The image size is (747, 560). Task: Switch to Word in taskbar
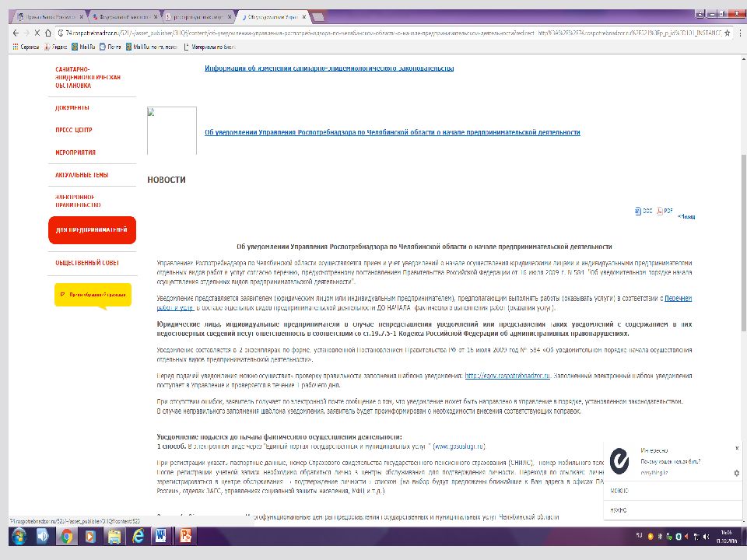click(161, 536)
